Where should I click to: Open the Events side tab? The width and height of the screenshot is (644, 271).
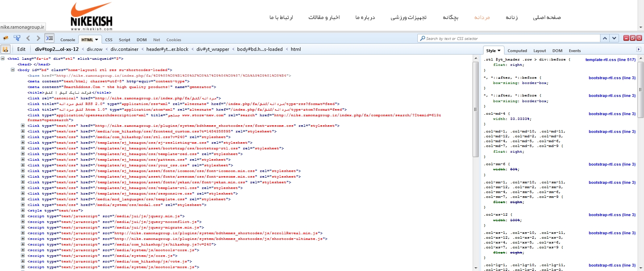(575, 50)
